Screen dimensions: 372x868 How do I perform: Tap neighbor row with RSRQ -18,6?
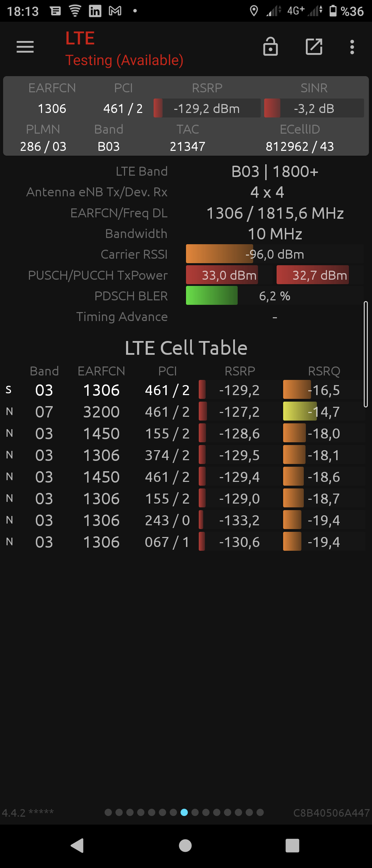point(185,477)
